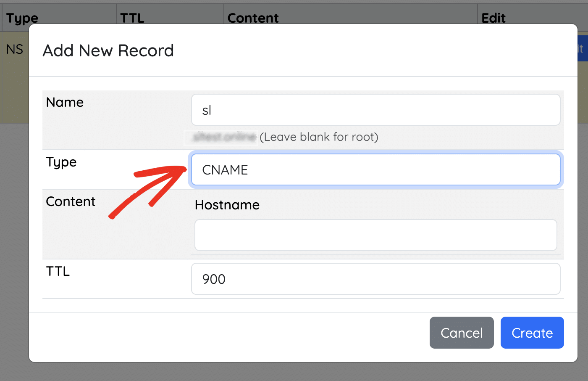Screen dimensions: 588x381
Task: Select the NS record row in the table
Action: [x=15, y=49]
